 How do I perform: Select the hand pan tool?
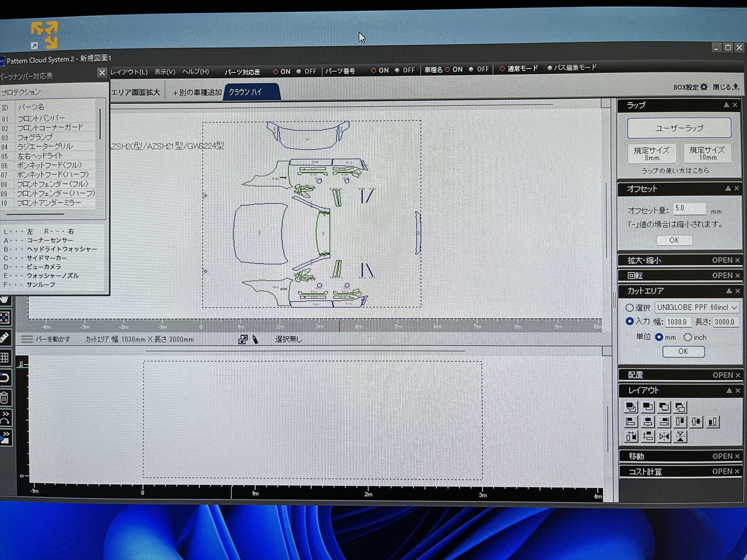point(4,300)
